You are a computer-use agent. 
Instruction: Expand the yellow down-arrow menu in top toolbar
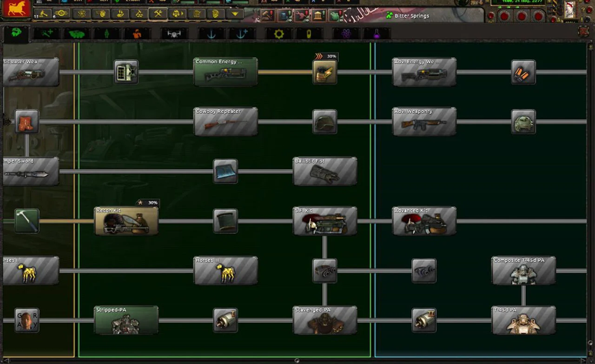(x=235, y=13)
